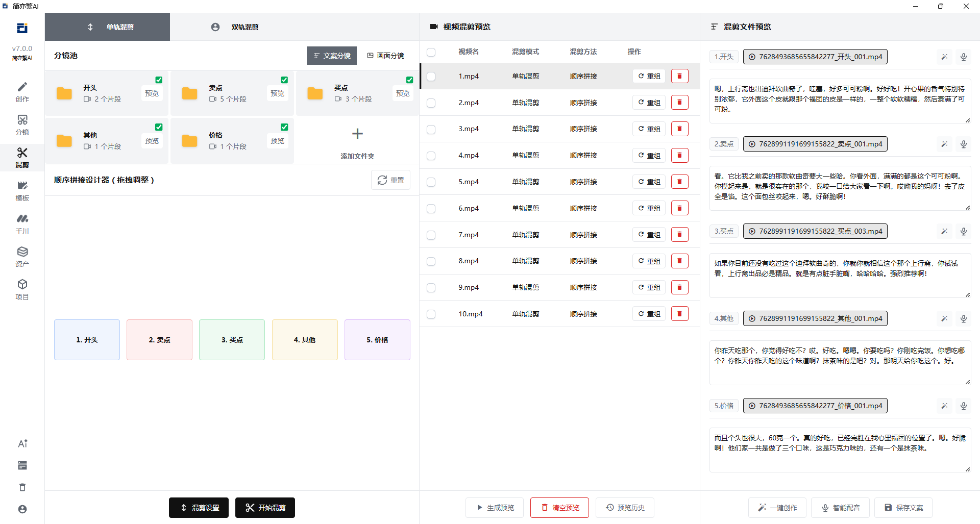
Task: Open file 7628991191699155822_其他_001.mp4 selector
Action: pos(815,318)
